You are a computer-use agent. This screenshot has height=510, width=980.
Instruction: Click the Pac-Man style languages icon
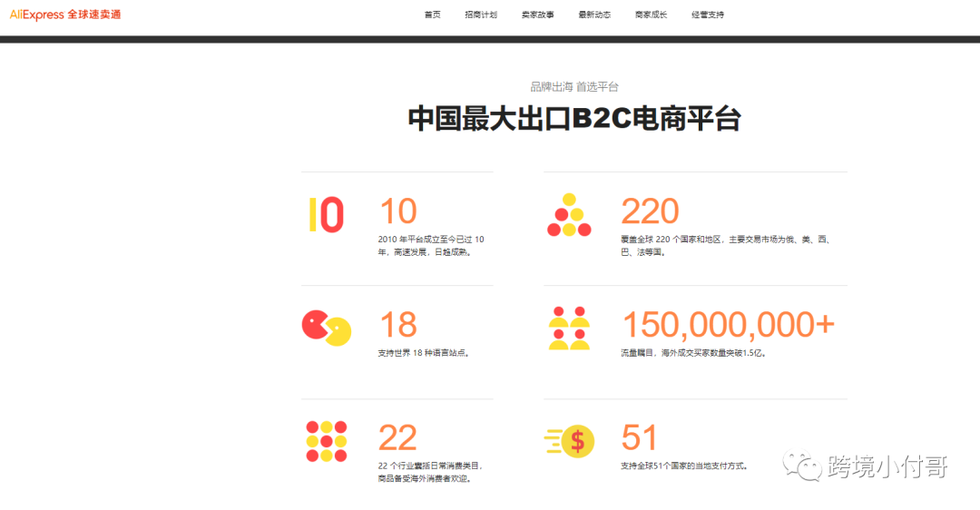pos(327,328)
